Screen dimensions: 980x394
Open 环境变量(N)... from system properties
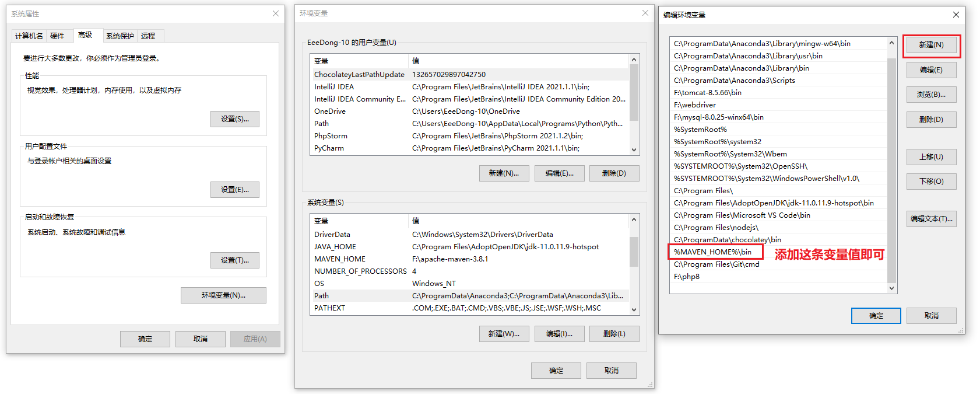(x=223, y=295)
